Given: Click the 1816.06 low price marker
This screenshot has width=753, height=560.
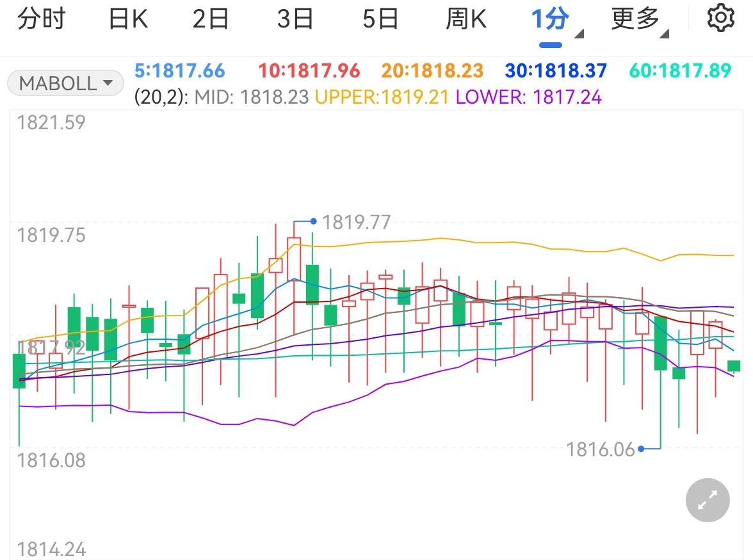Looking at the screenshot, I should [601, 450].
